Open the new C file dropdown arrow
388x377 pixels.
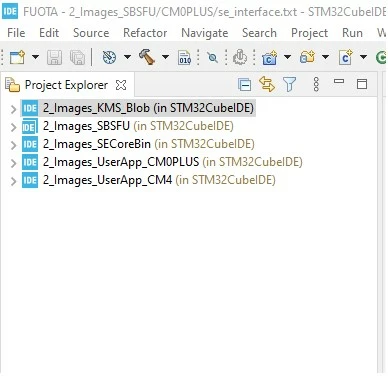[x=363, y=57]
